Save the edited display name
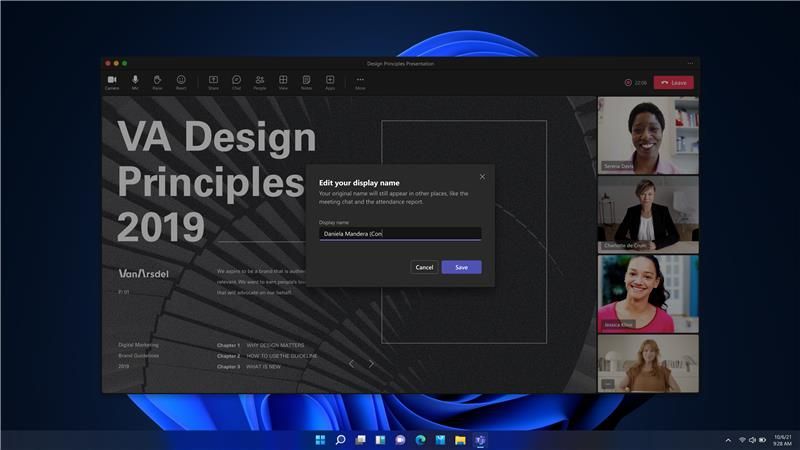 [461, 267]
